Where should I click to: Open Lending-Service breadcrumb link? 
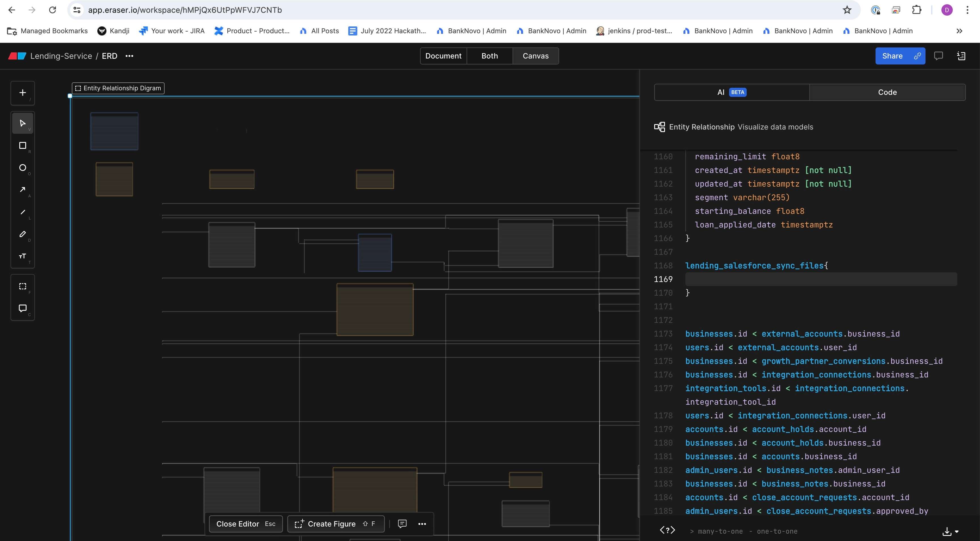61,56
